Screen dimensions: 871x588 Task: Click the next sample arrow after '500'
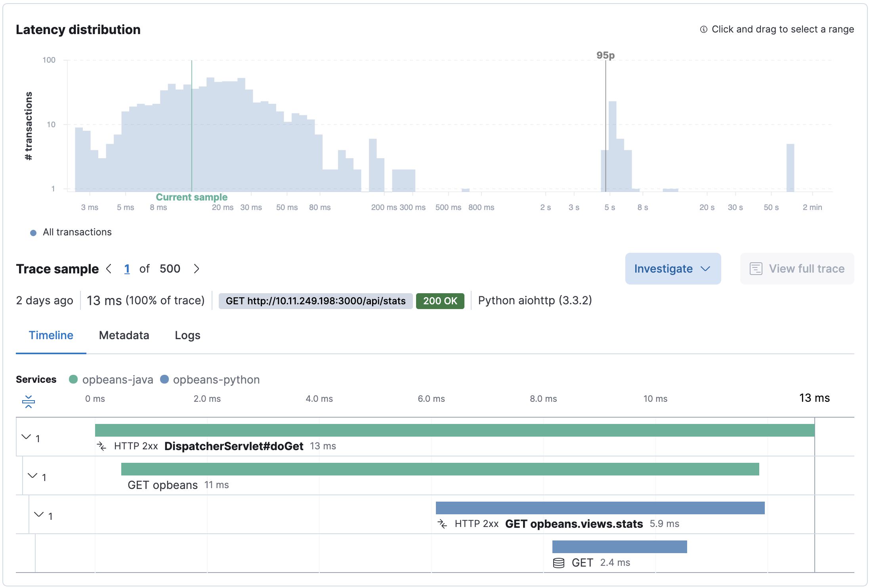click(197, 269)
